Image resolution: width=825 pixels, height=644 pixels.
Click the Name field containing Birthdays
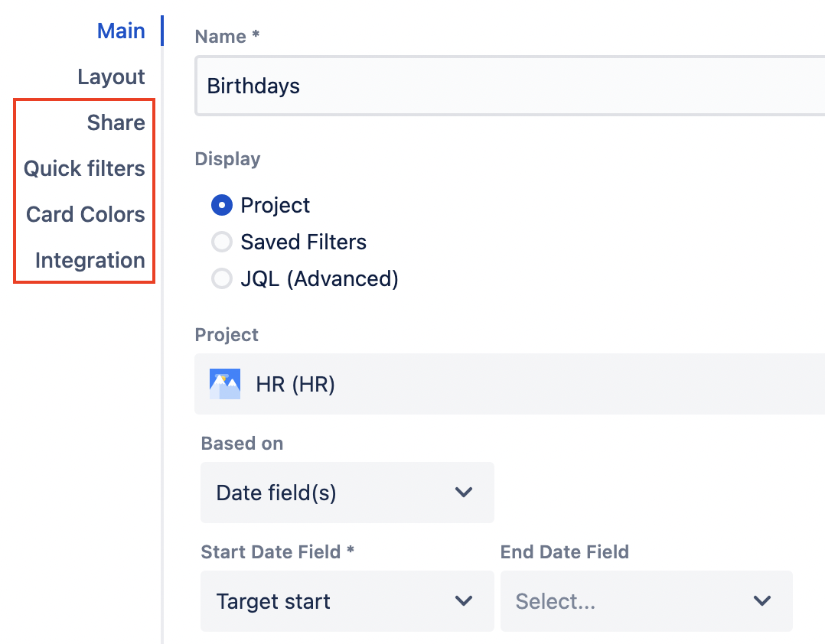click(x=505, y=86)
